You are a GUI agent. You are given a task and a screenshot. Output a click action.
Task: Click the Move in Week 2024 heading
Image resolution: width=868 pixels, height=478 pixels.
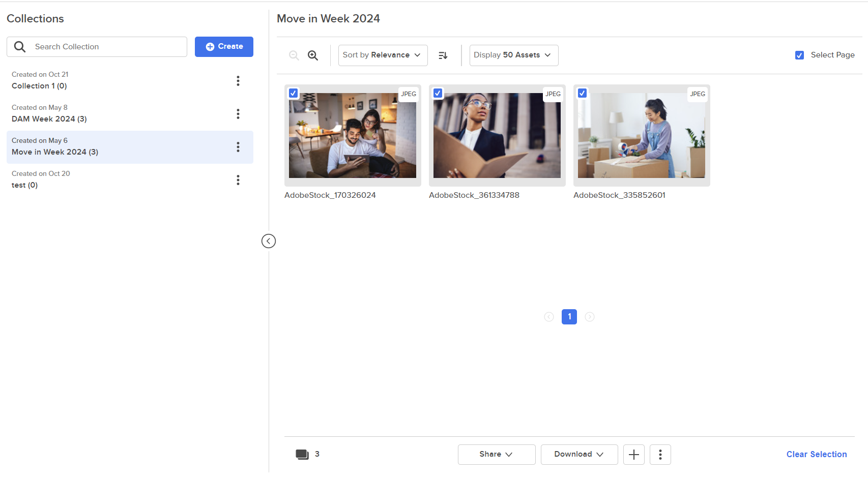[x=328, y=19]
